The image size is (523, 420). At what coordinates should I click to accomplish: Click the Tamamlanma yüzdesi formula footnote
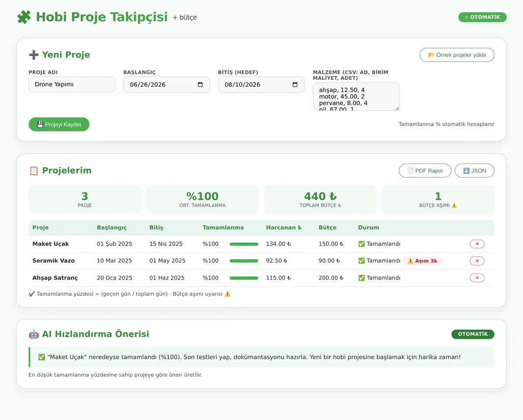[129, 294]
